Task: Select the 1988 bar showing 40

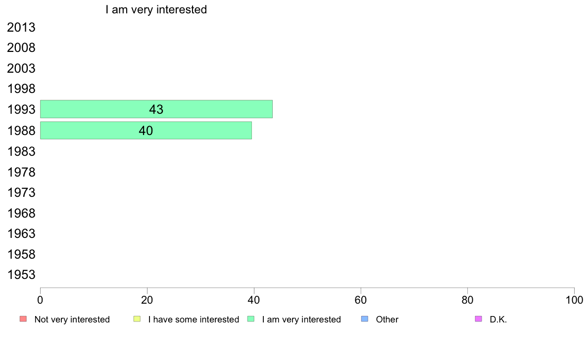Action: [x=146, y=131]
